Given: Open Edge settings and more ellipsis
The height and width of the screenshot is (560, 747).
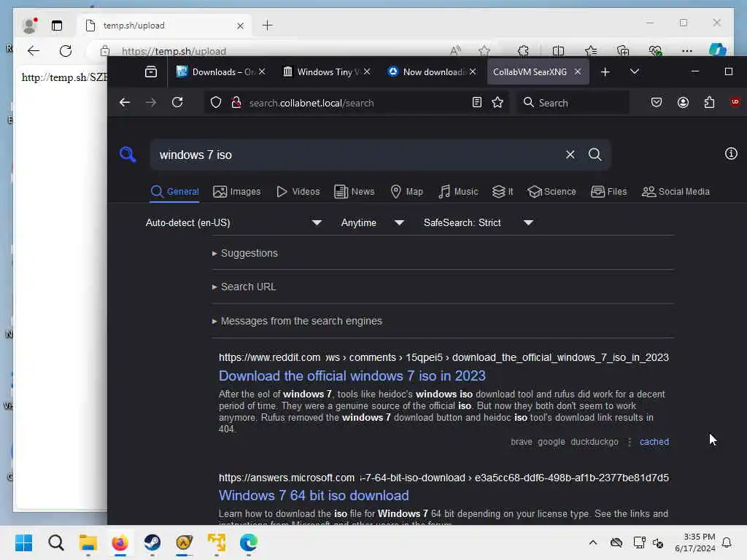Looking at the screenshot, I should click(x=687, y=51).
